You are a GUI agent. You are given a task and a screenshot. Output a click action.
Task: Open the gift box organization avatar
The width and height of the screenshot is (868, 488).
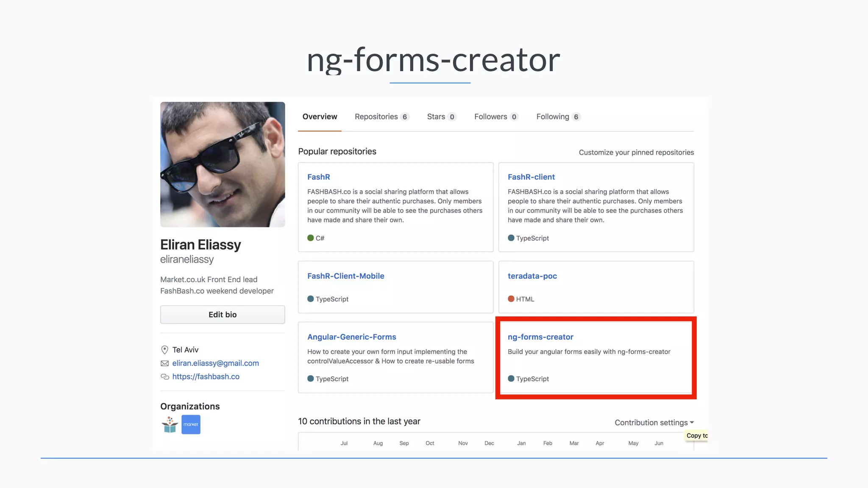[x=170, y=424]
